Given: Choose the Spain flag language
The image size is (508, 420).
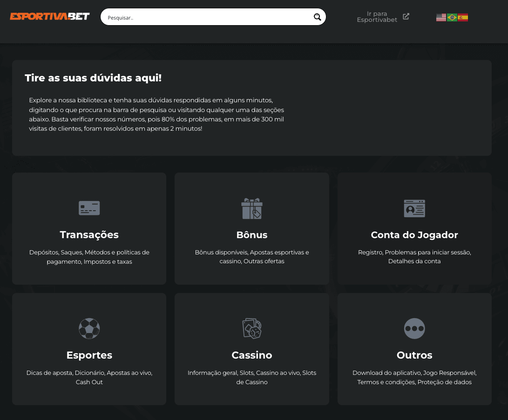Looking at the screenshot, I should click(463, 18).
